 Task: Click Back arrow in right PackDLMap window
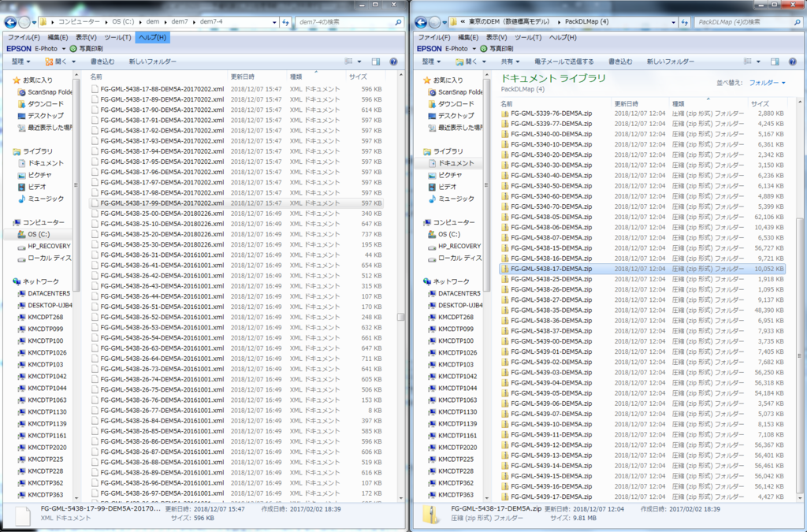pyautogui.click(x=421, y=22)
